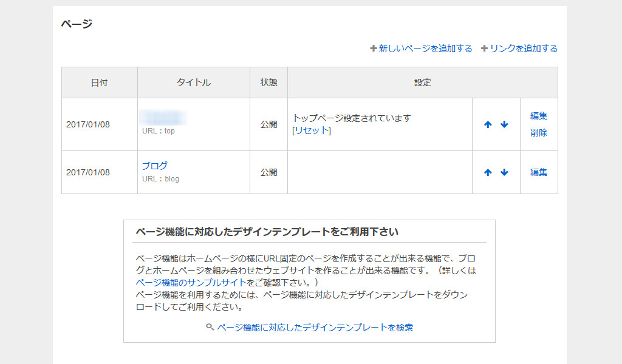
Task: Click the date 2017/01/08 in the ブログ row
Action: point(87,172)
